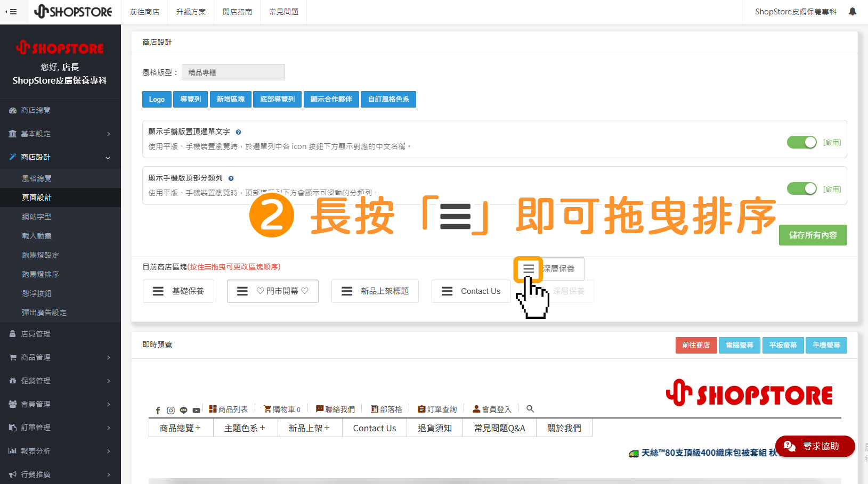Click the 會員登入 link in preview
The image size is (868, 484).
click(492, 409)
